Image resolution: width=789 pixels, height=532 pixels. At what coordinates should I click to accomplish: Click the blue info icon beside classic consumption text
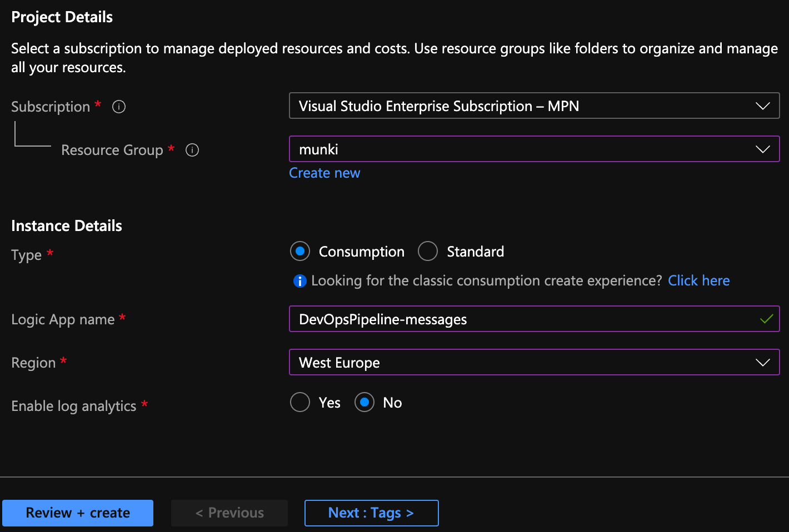[299, 281]
